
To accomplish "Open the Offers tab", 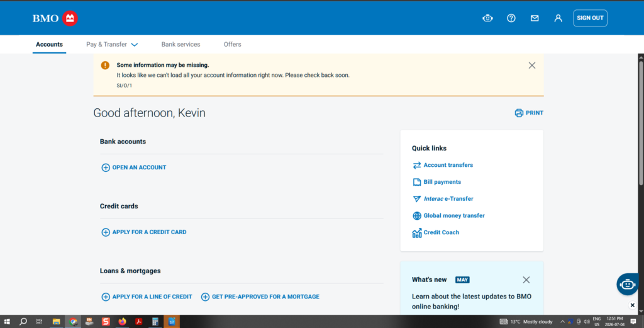I will coord(233,45).
